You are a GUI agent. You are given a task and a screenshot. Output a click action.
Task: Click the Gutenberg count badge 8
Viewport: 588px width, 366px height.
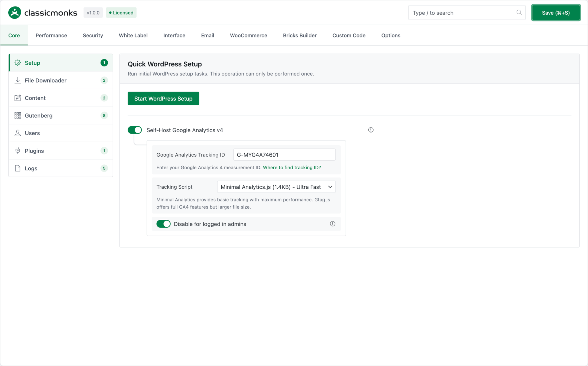[104, 115]
